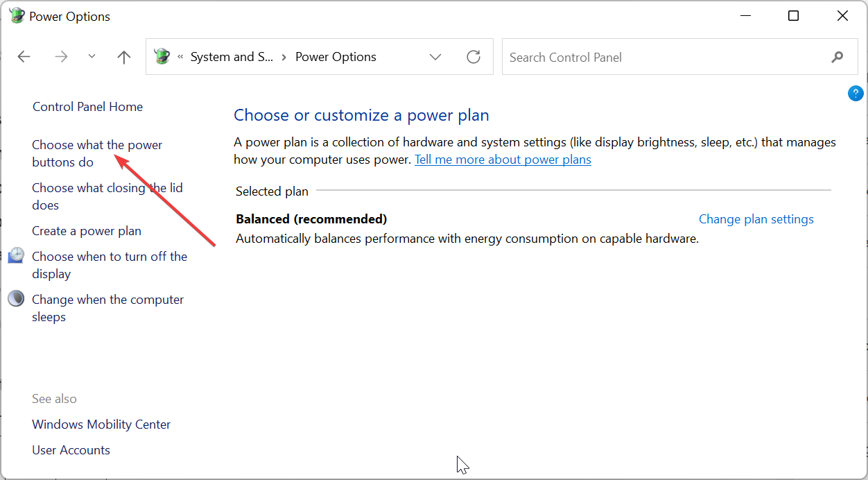
Task: Open Change when the computer sleeps
Action: pyautogui.click(x=108, y=308)
